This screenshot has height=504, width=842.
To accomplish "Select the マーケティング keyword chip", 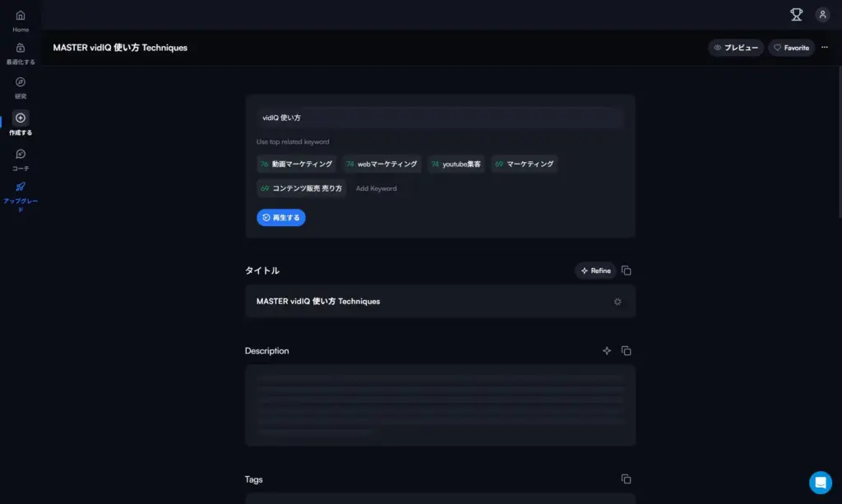I will [524, 164].
